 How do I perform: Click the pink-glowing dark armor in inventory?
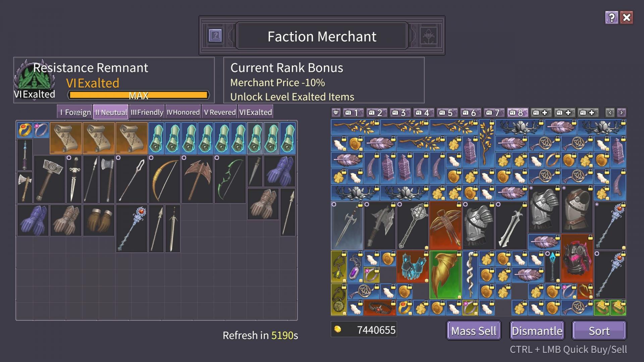pyautogui.click(x=577, y=258)
